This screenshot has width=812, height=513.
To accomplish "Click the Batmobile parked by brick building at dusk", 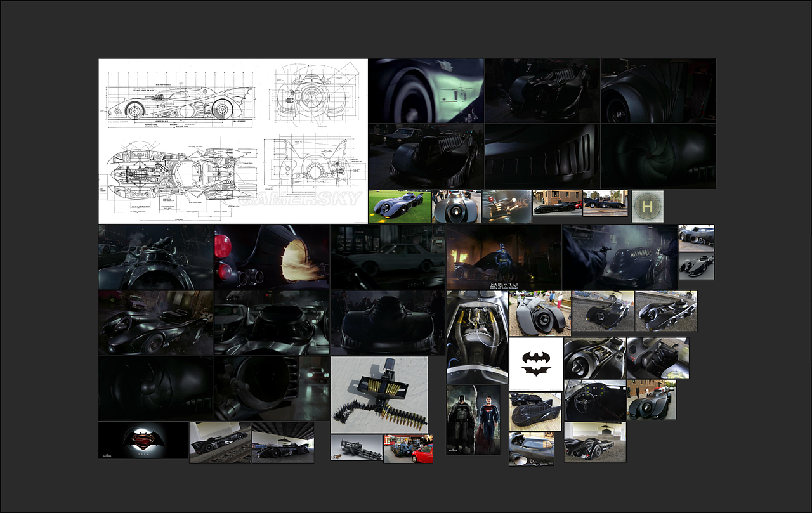I will (557, 203).
